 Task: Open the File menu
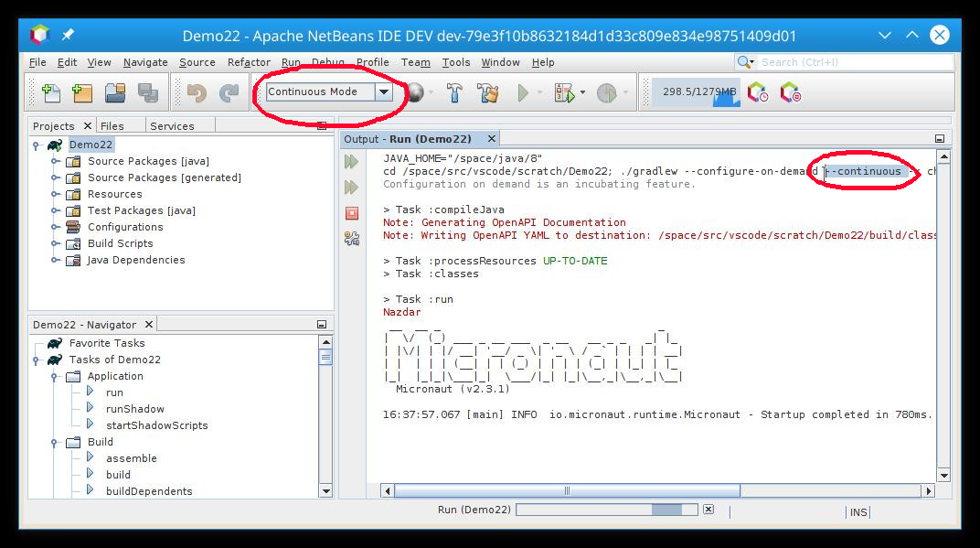(37, 62)
